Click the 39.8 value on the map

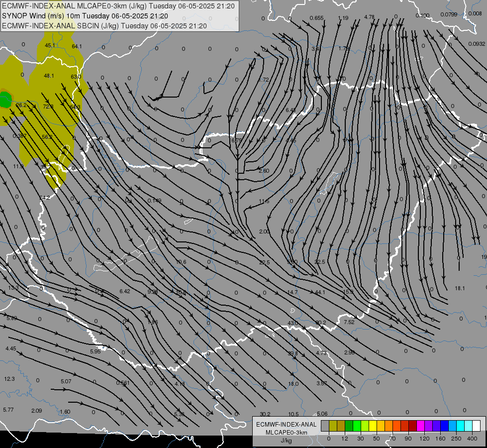[x=292, y=353]
